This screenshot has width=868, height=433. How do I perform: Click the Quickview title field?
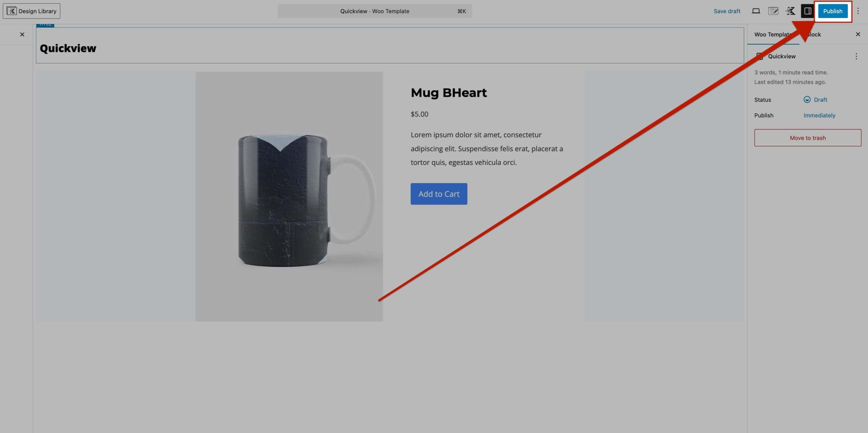point(68,48)
